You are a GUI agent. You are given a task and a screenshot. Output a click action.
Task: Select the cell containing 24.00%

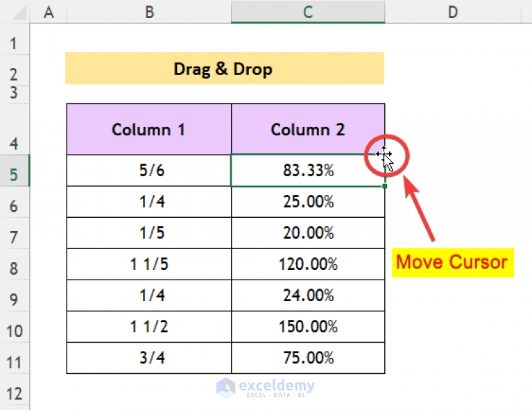(x=308, y=296)
